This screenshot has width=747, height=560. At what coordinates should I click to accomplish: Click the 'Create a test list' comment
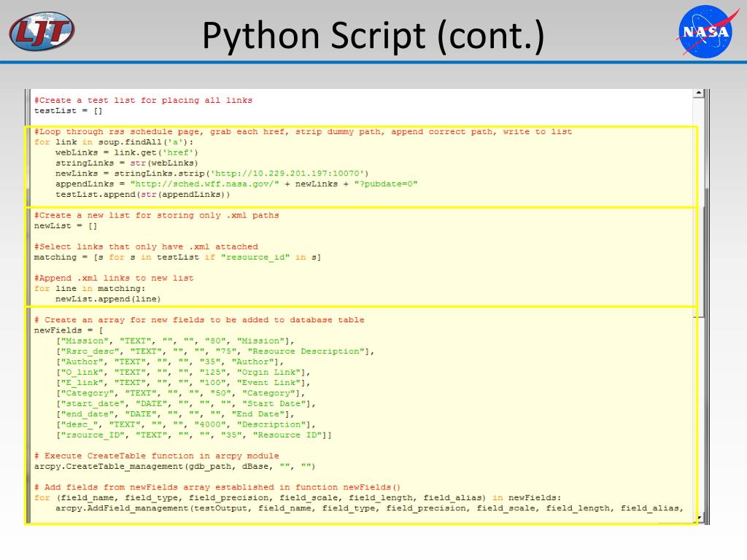click(x=143, y=100)
